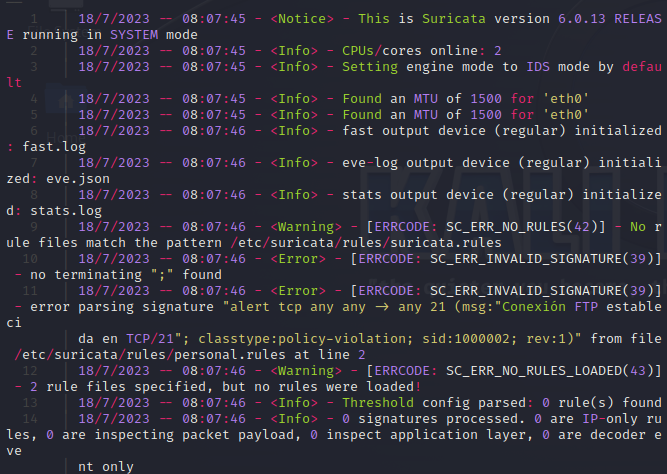Click the faint Home desktop folder icon
The image size is (667, 474).
click(65, 100)
